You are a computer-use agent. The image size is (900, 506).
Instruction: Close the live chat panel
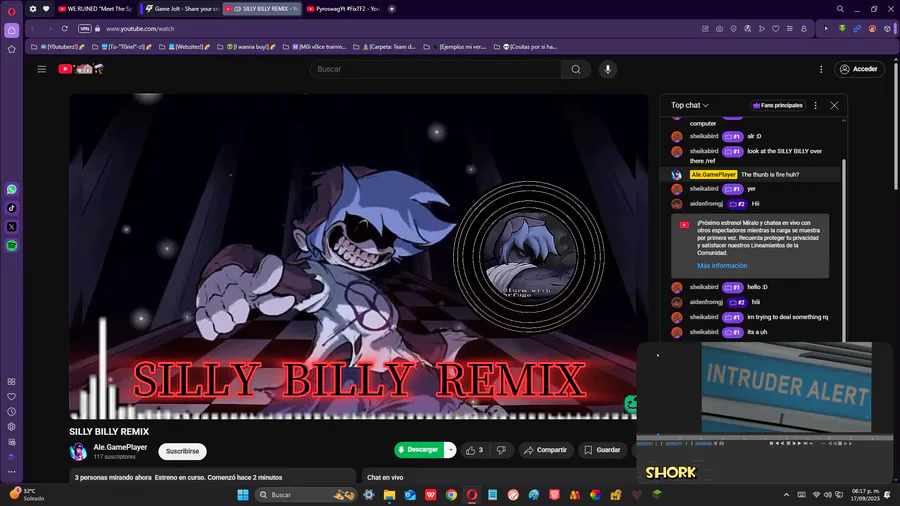pyautogui.click(x=834, y=106)
